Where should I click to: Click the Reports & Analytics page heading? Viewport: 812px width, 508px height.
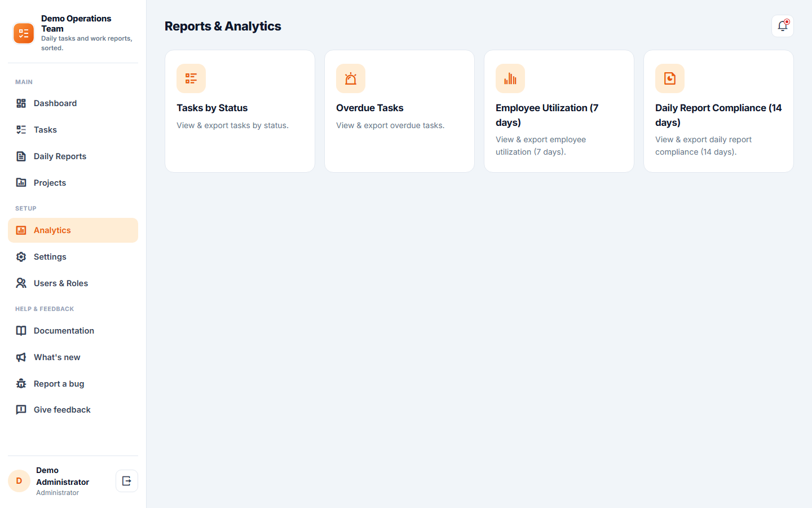pos(223,26)
